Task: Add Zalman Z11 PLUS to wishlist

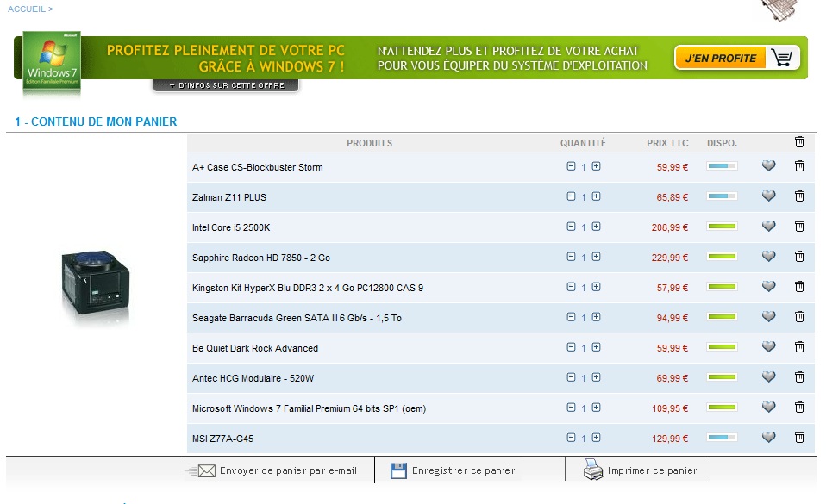Action: tap(768, 196)
